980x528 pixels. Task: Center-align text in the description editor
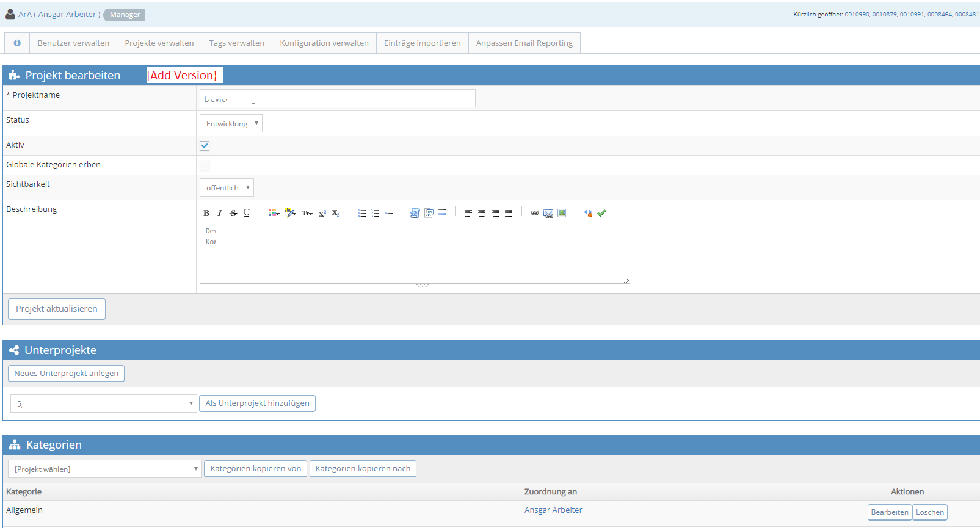[x=482, y=213]
